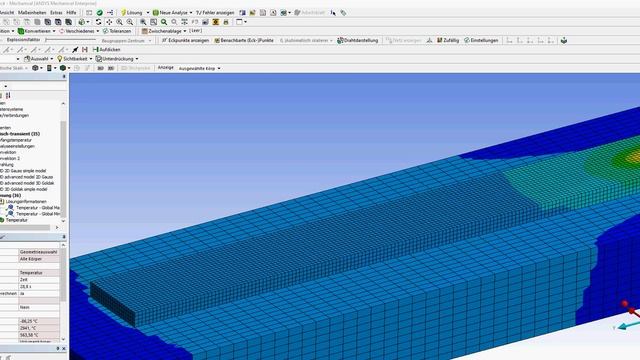Select advanced model 3D Goldak item
The width and height of the screenshot is (640, 360).
(27, 183)
